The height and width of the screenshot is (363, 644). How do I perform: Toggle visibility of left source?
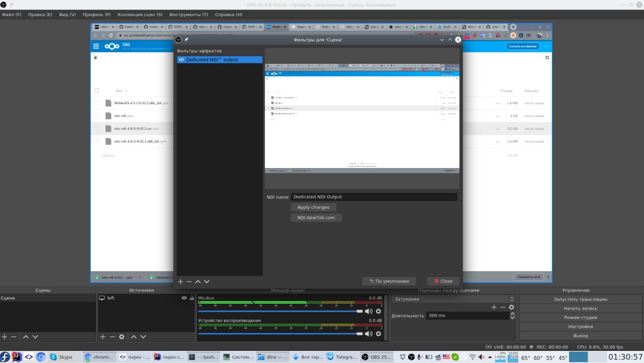pyautogui.click(x=184, y=298)
